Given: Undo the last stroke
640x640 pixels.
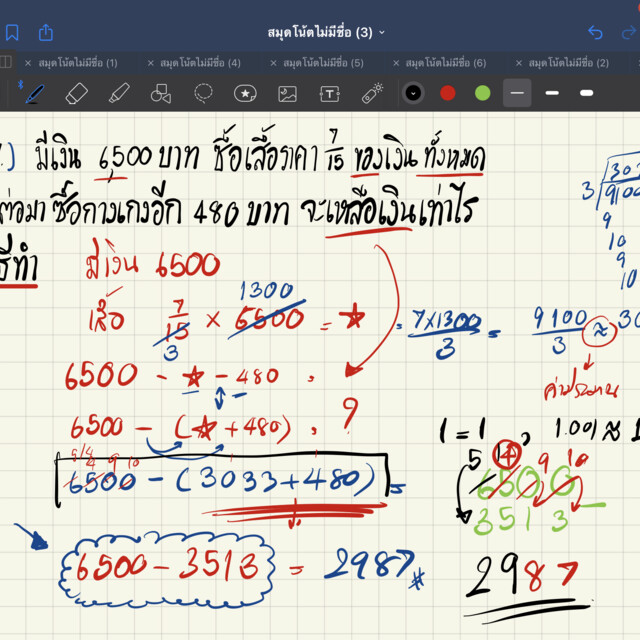Looking at the screenshot, I should click(596, 33).
